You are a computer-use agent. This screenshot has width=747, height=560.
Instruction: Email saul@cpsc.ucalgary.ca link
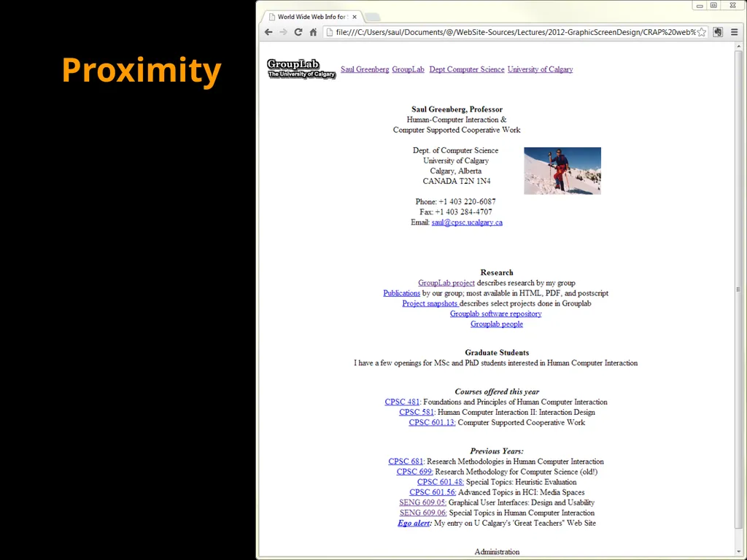467,222
